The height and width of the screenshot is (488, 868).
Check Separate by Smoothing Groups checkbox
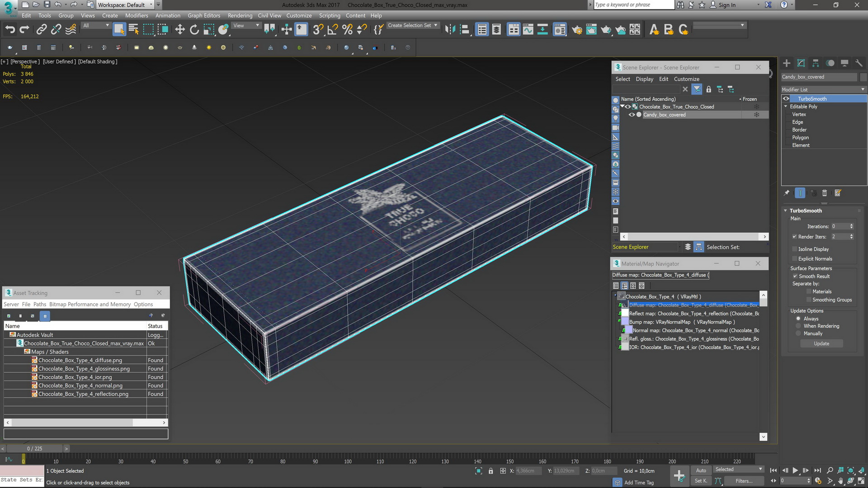(809, 300)
